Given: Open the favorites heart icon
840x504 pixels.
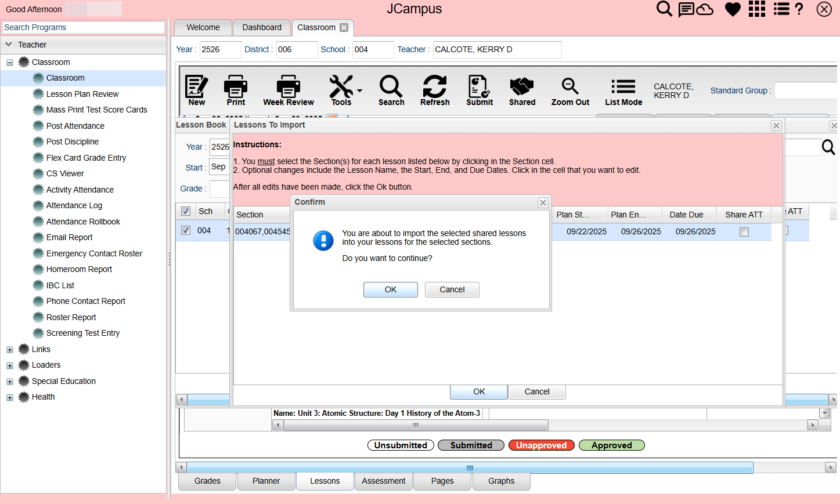Looking at the screenshot, I should pos(733,9).
